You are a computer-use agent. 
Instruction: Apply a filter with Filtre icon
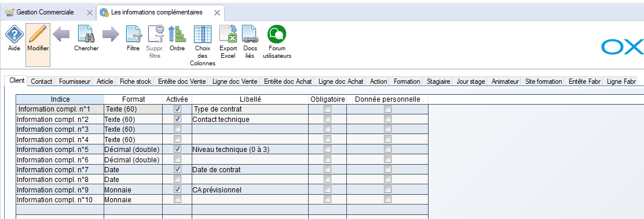(133, 39)
